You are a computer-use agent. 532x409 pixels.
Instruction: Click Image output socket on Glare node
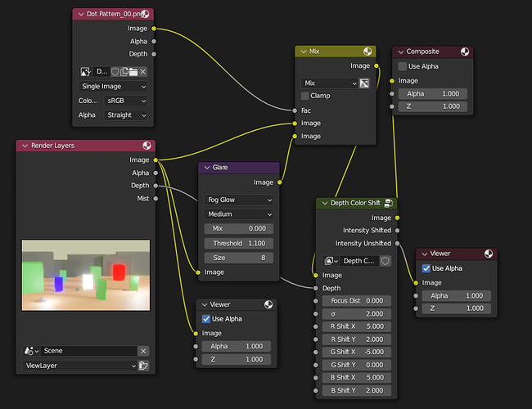coord(280,182)
